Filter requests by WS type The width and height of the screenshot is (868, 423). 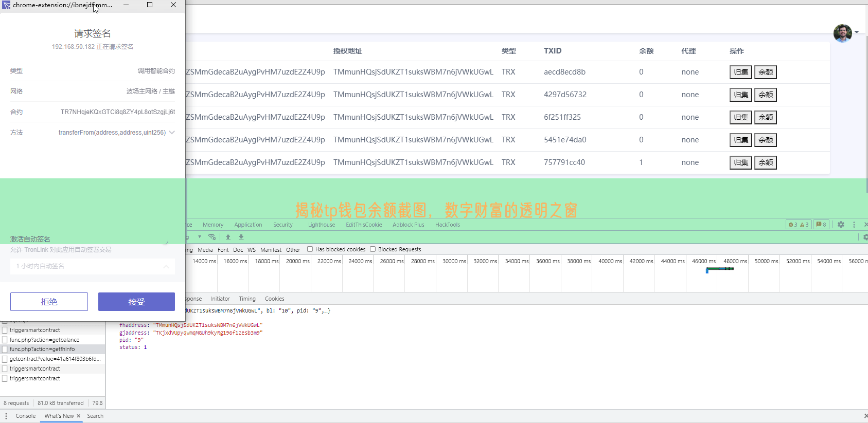[252, 250]
